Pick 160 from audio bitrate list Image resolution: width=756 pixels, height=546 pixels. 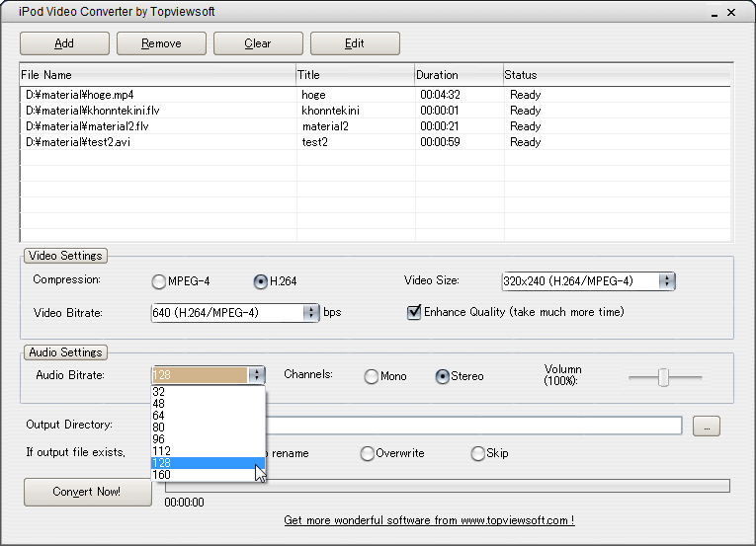209,475
